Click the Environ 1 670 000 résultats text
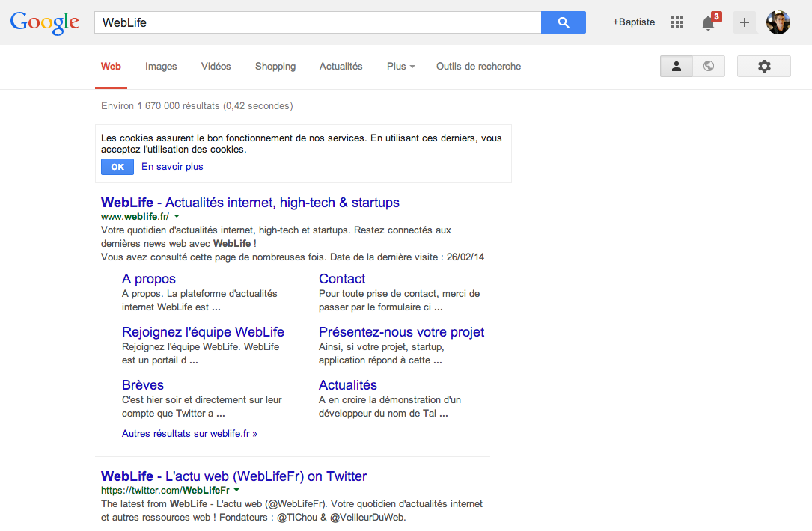The height and width of the screenshot is (531, 812). 197,106
